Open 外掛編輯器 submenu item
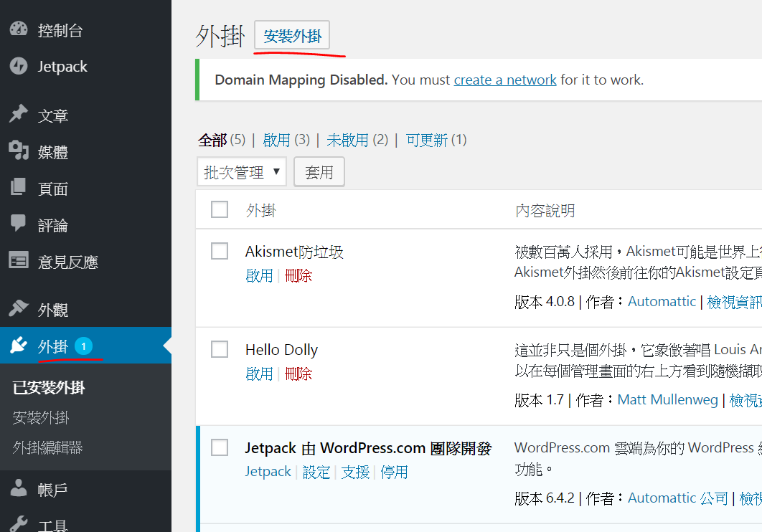The image size is (762, 532). [47, 447]
